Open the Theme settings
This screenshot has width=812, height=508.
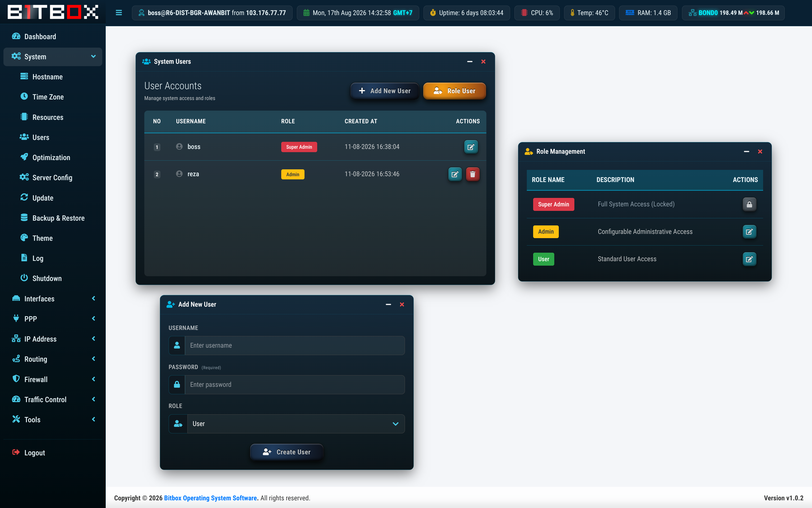[x=53, y=238]
